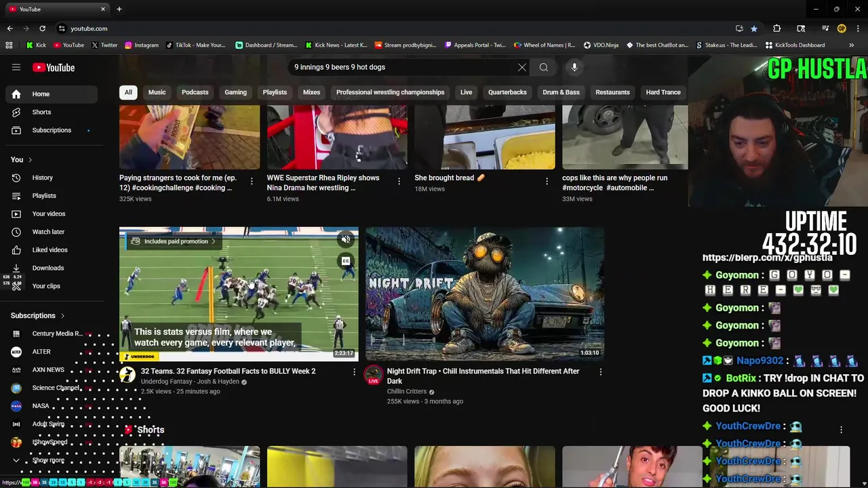
Task: Open a new browser tab
Action: coord(119,9)
